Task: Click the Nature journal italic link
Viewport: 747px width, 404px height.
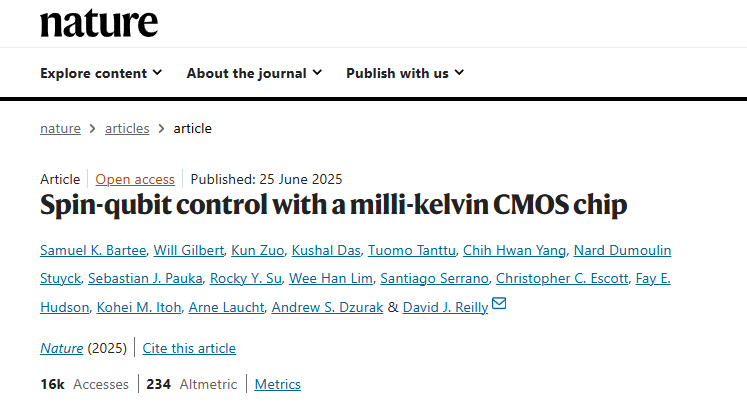Action: [61, 348]
